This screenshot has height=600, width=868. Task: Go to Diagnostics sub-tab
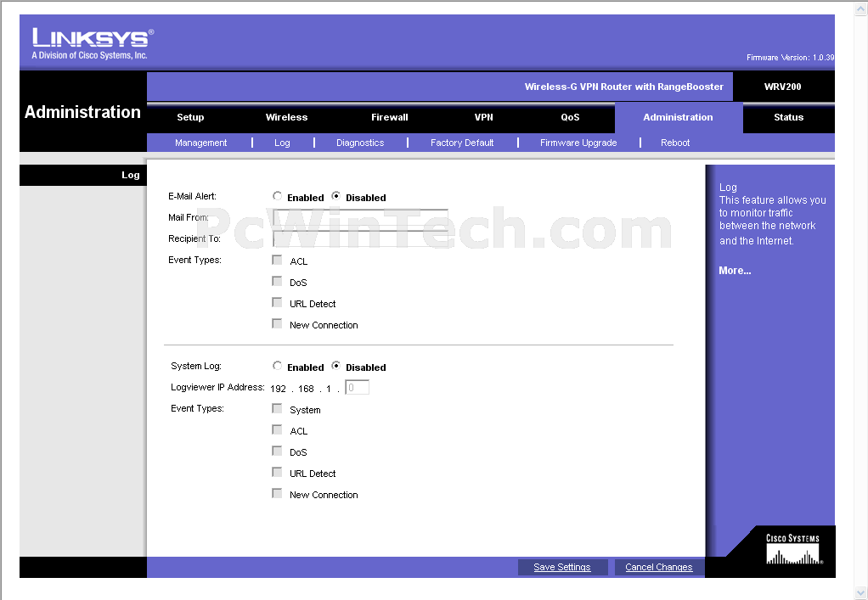pos(360,143)
